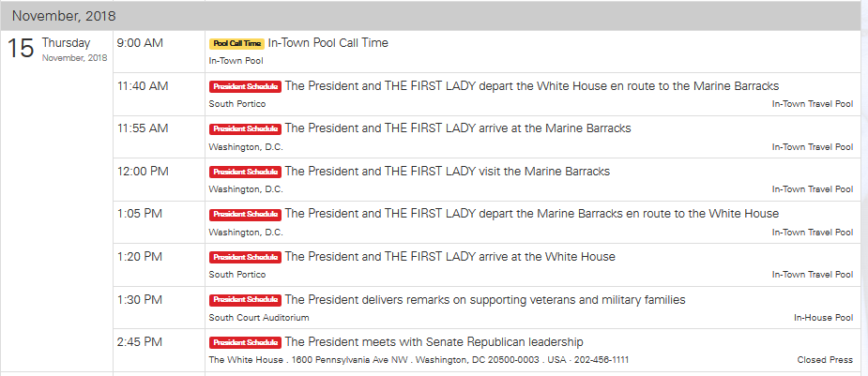Click the President Schedule badge at 11:40 AM

245,86
